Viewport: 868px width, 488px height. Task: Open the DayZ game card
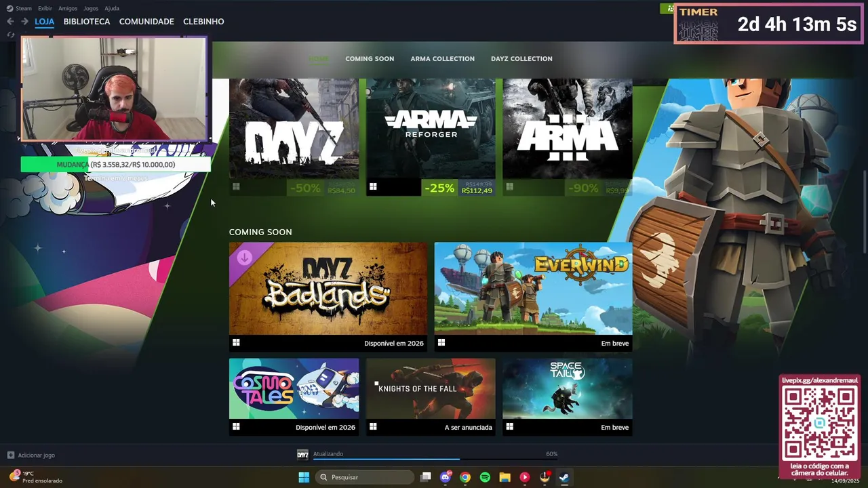[x=294, y=137]
